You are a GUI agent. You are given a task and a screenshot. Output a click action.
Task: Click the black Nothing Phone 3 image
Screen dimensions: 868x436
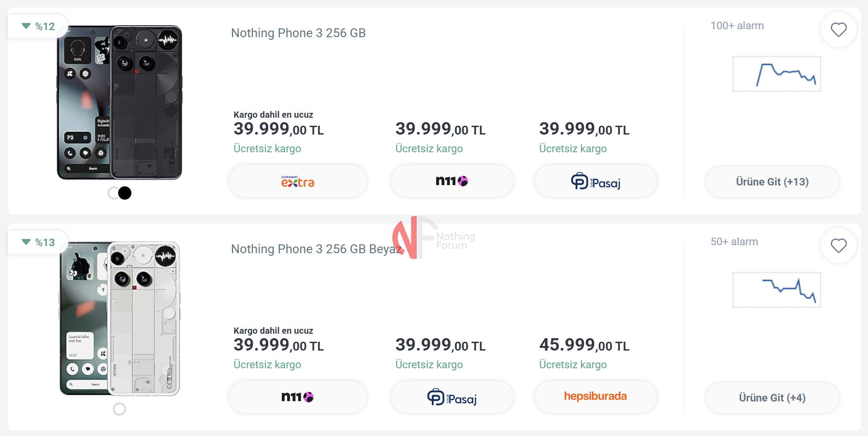tap(119, 103)
